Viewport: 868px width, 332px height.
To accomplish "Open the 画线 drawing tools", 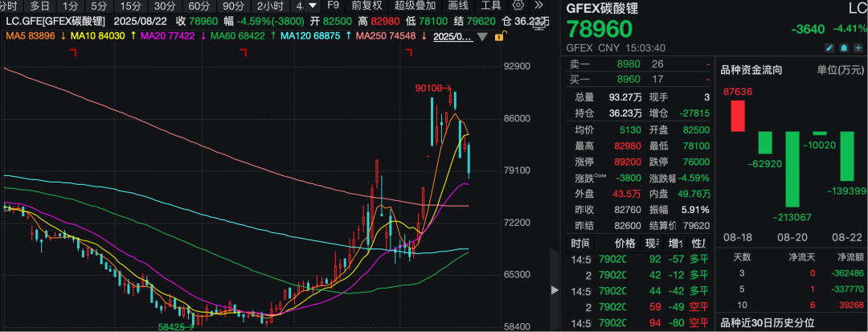I will (458, 6).
